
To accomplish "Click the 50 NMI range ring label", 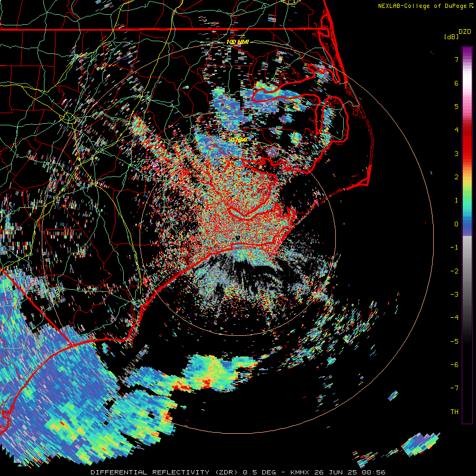I will coord(237,140).
